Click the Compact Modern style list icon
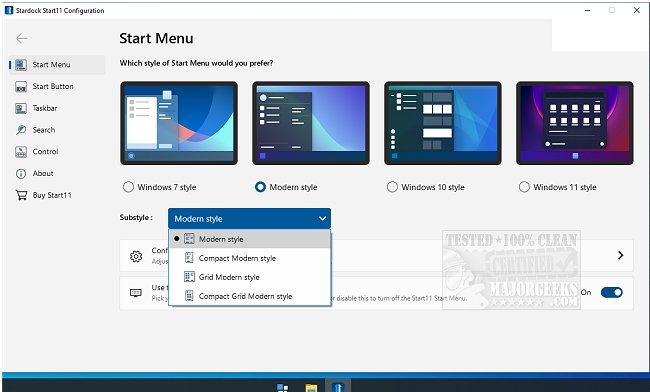 pyautogui.click(x=189, y=258)
